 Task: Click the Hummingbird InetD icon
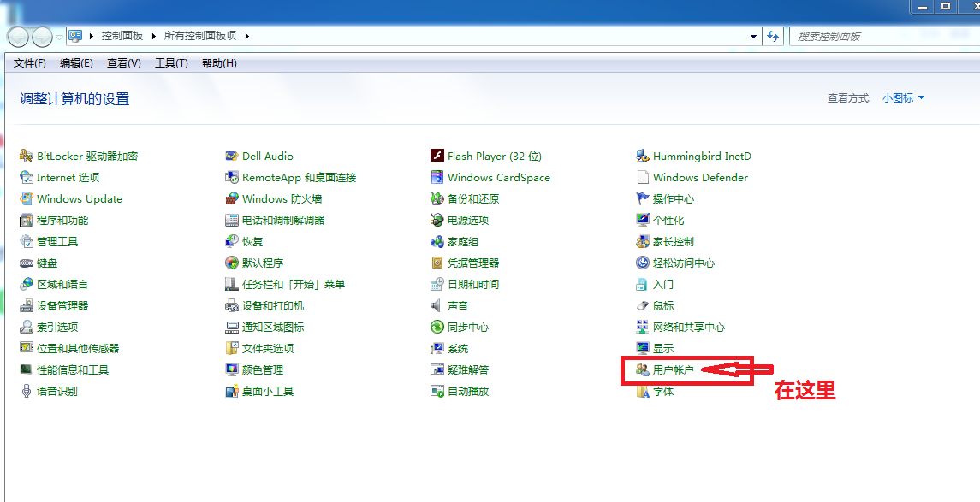[x=643, y=157]
